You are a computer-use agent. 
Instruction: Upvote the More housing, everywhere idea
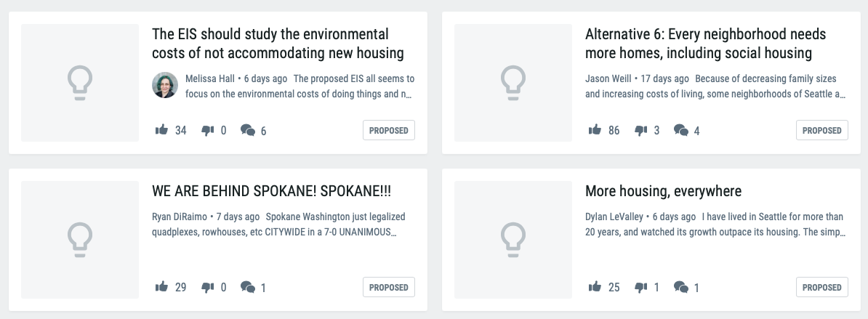[595, 287]
